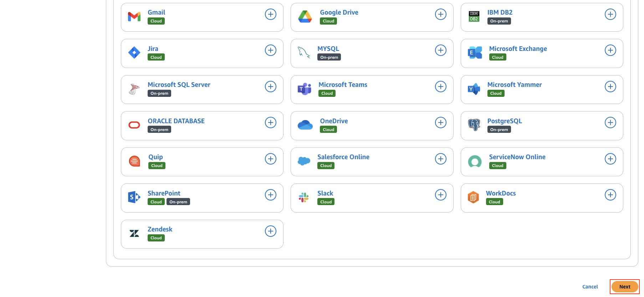Add the Gmail data source with plus
This screenshot has height=297, width=644.
(271, 14)
